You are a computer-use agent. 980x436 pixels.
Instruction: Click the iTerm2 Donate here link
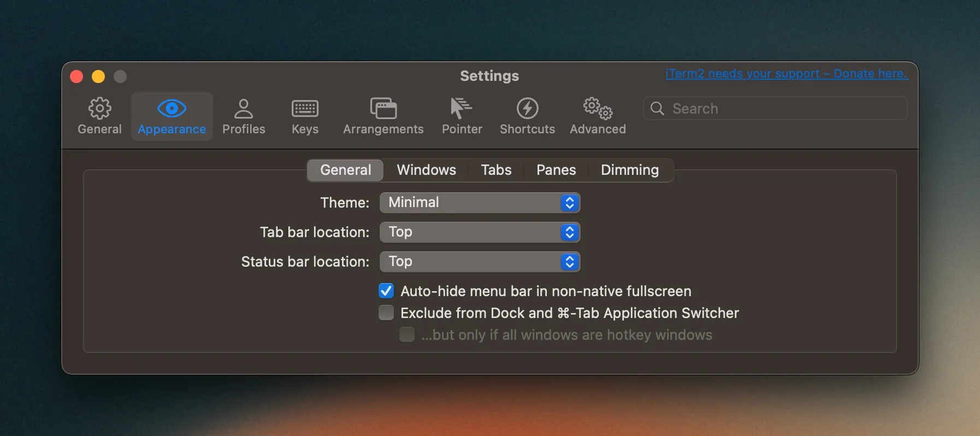(786, 74)
